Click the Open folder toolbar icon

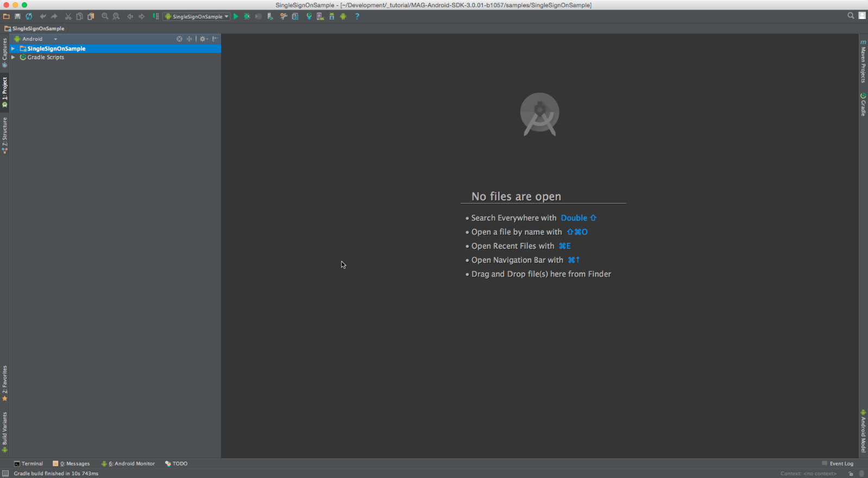click(7, 16)
